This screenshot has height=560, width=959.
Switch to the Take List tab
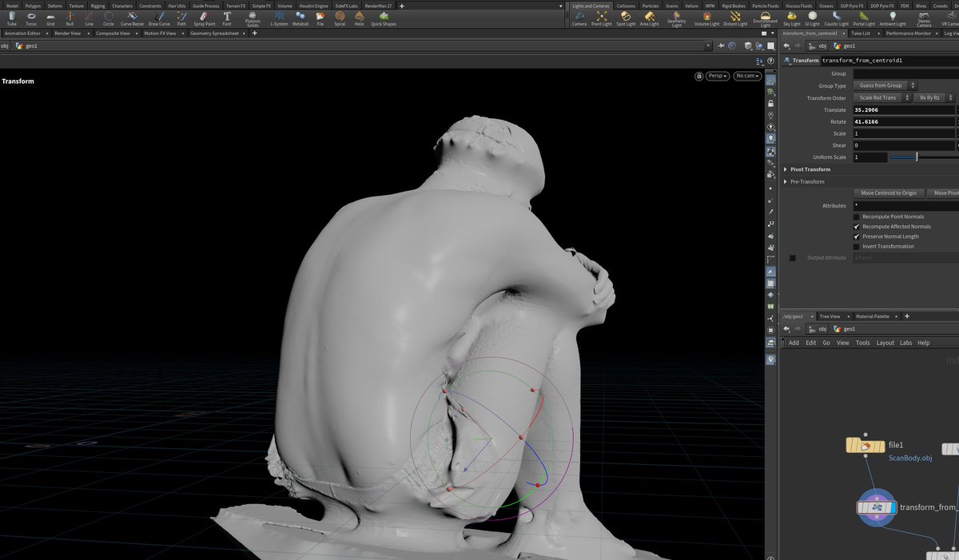click(x=861, y=34)
